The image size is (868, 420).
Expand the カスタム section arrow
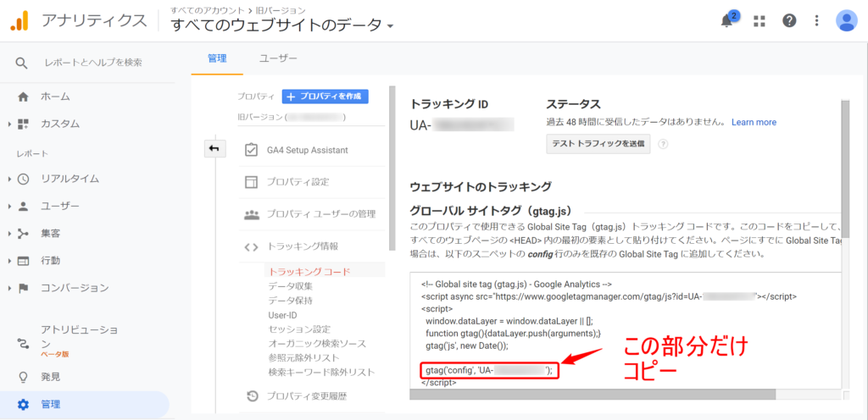[x=10, y=124]
